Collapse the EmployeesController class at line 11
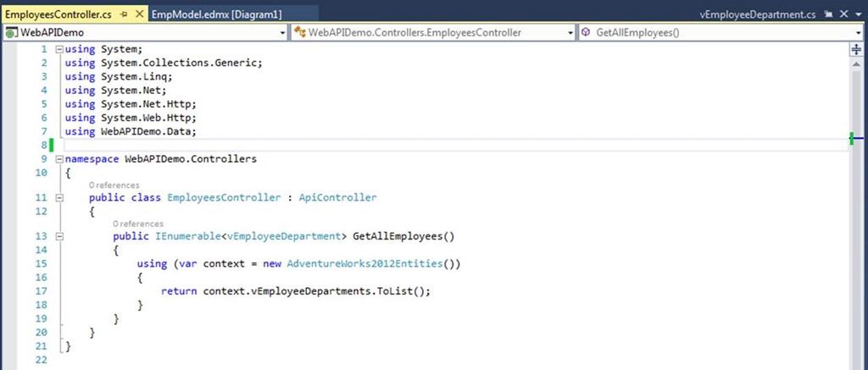Viewport: 868px width, 370px height. click(59, 197)
